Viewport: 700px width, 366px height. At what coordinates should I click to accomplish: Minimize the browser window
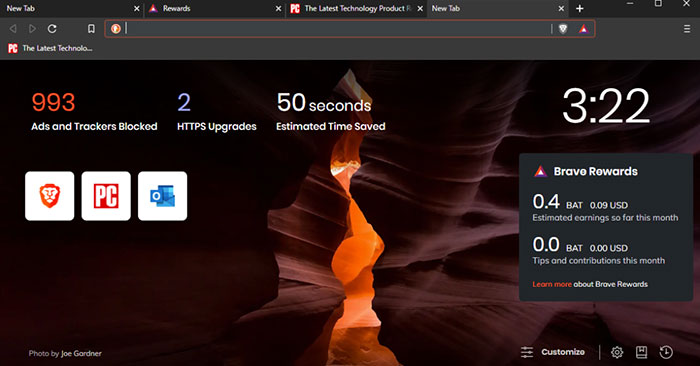630,4
